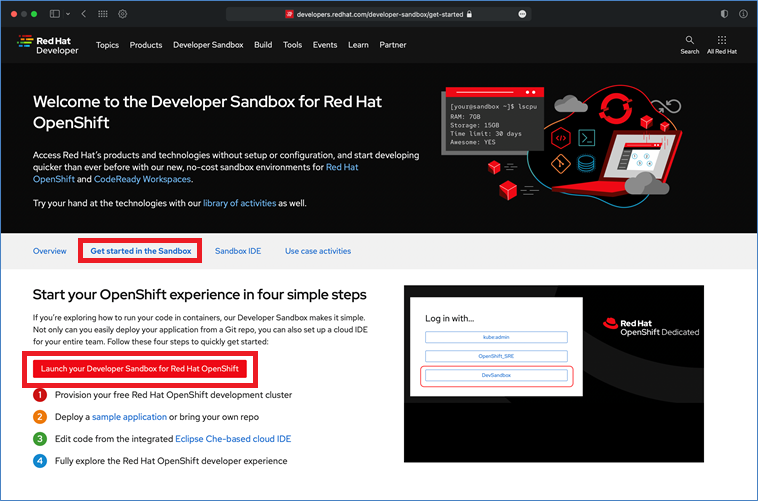Click the OpenShift_SRE login option
758x501 pixels.
tap(496, 356)
